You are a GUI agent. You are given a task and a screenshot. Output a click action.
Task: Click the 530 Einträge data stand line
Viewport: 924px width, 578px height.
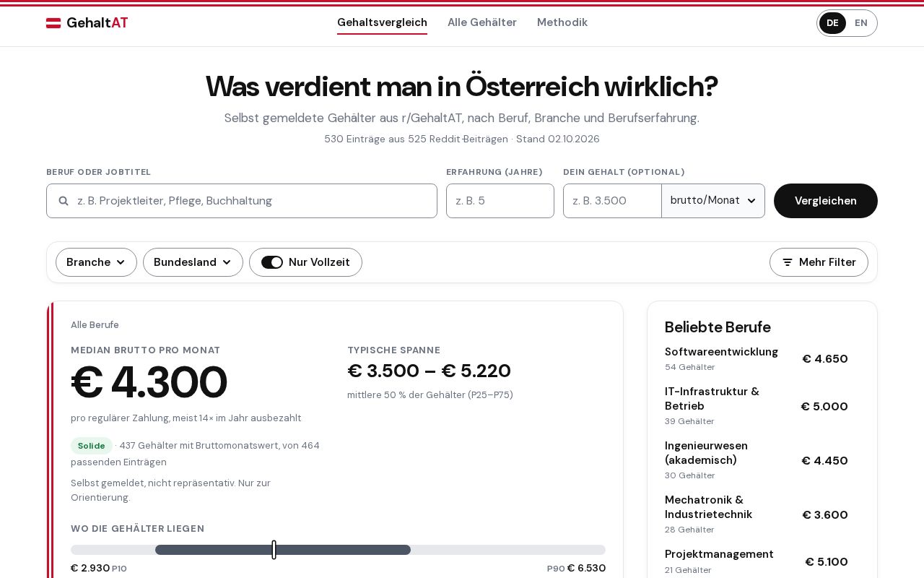[462, 139]
